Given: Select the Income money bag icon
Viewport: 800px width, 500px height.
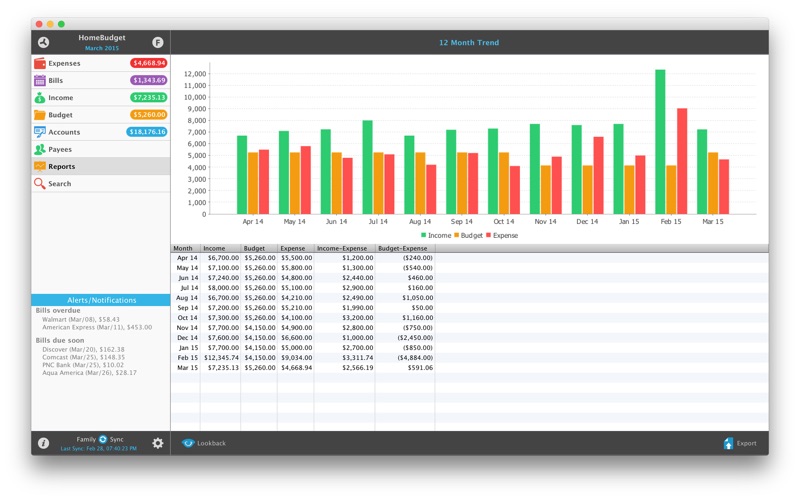Looking at the screenshot, I should pyautogui.click(x=40, y=97).
